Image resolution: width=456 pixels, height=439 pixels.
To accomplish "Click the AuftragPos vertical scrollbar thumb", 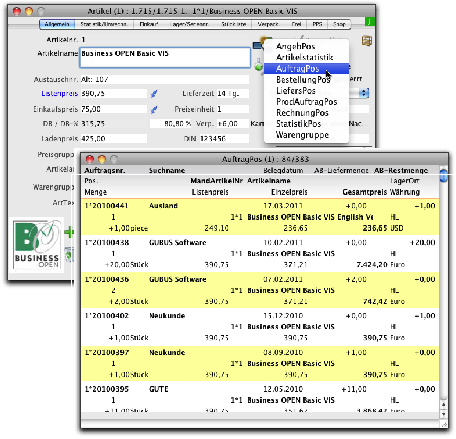I will pos(443,175).
